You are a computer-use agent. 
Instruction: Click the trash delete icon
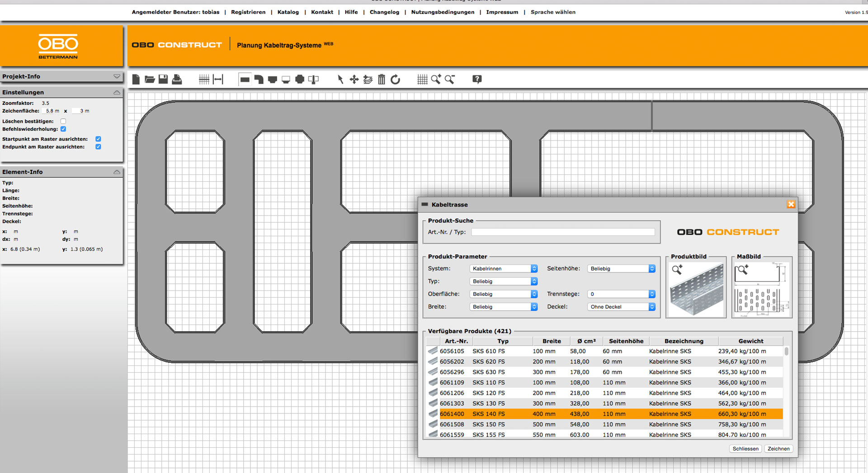[x=382, y=80]
